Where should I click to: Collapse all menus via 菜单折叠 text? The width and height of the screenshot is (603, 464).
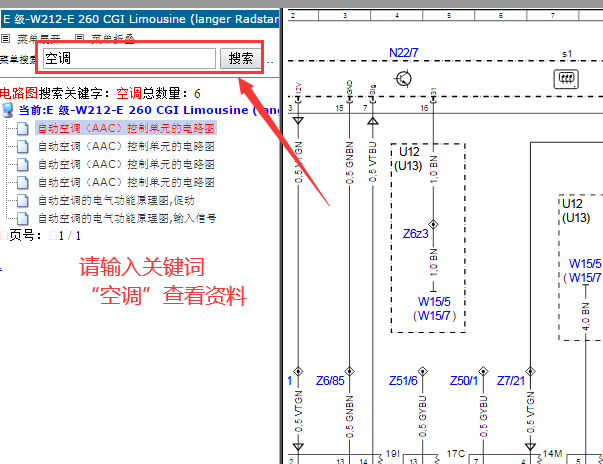pyautogui.click(x=113, y=39)
